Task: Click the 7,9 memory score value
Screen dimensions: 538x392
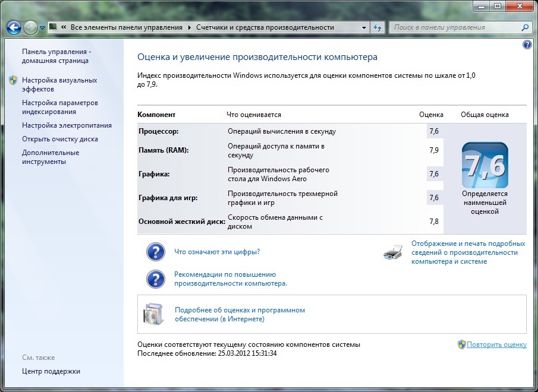Action: pos(434,150)
